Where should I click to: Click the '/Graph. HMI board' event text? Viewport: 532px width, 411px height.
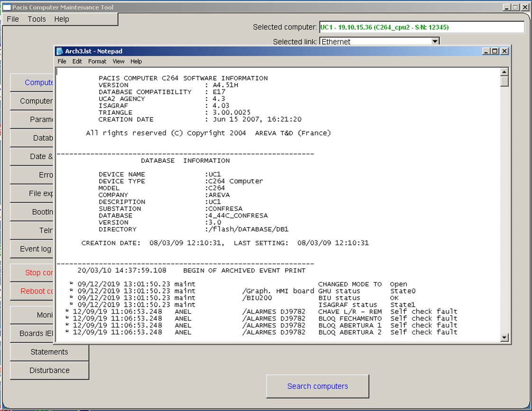click(278, 291)
